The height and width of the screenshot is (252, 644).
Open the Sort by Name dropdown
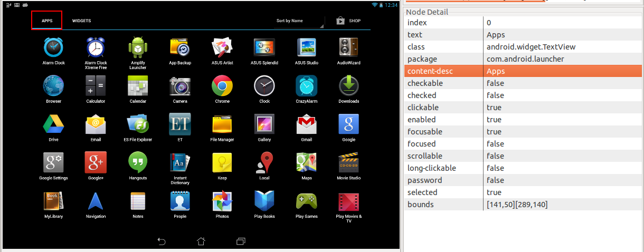[x=299, y=21]
